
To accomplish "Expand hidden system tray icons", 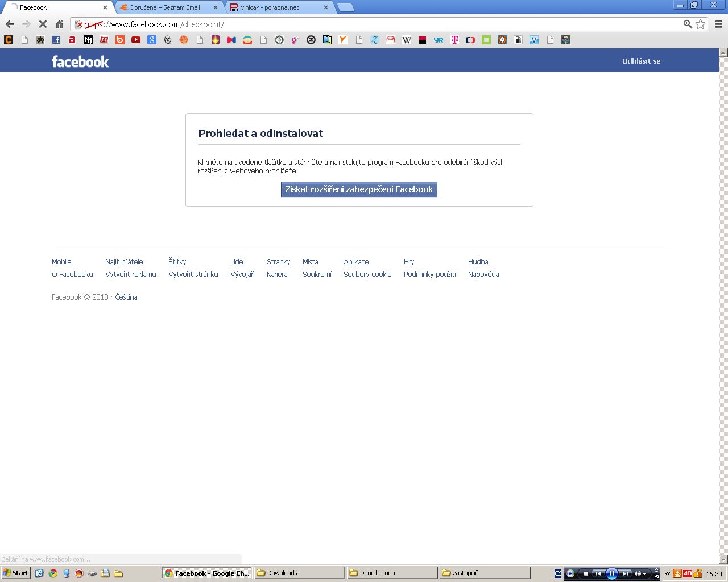I will click(668, 573).
